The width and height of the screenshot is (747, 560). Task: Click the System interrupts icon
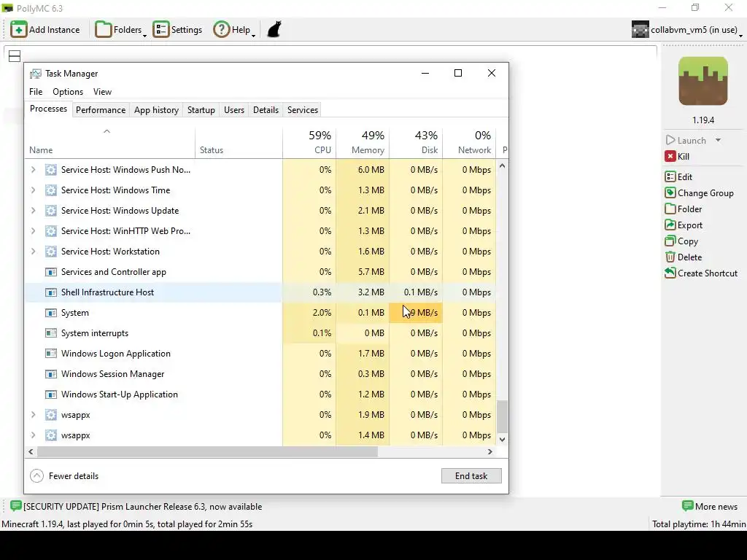[x=51, y=333]
